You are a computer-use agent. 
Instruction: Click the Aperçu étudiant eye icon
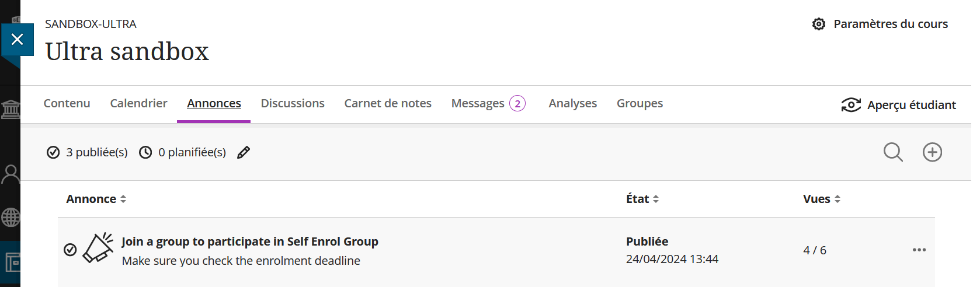(x=851, y=105)
